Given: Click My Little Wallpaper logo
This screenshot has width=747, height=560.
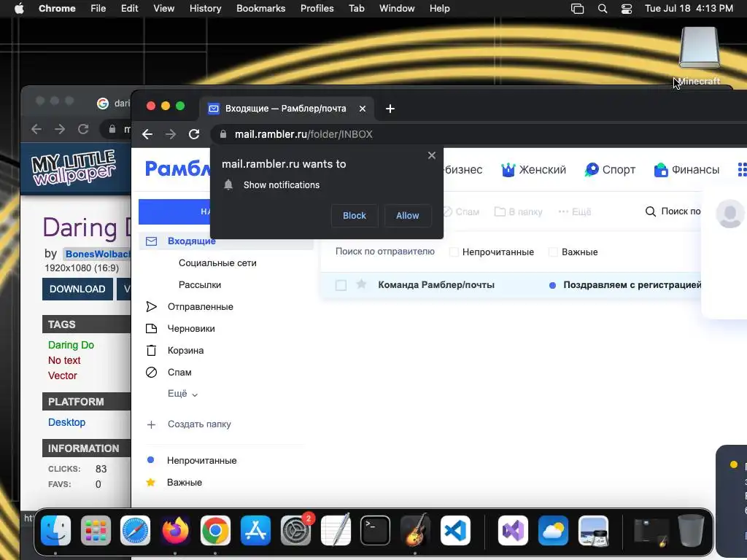Looking at the screenshot, I should pyautogui.click(x=74, y=168).
